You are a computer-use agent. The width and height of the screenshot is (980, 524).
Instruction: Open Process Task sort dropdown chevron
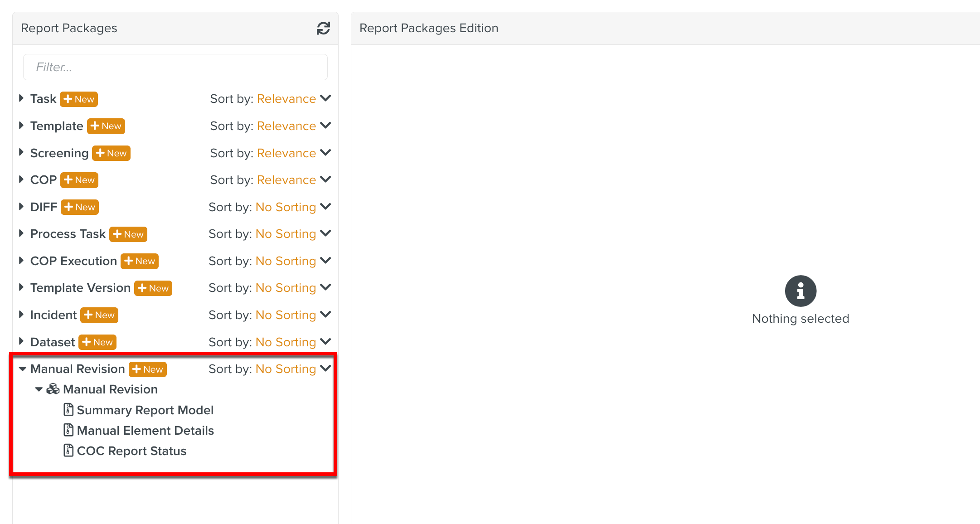coord(325,233)
